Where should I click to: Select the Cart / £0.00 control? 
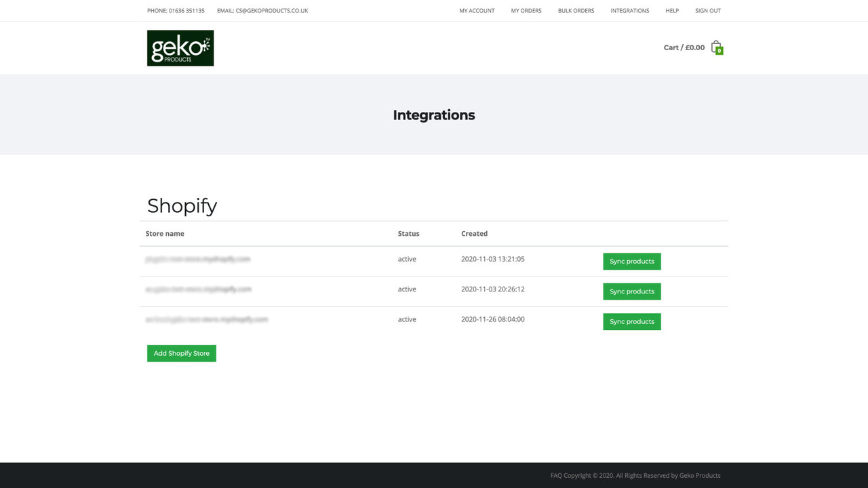click(684, 47)
